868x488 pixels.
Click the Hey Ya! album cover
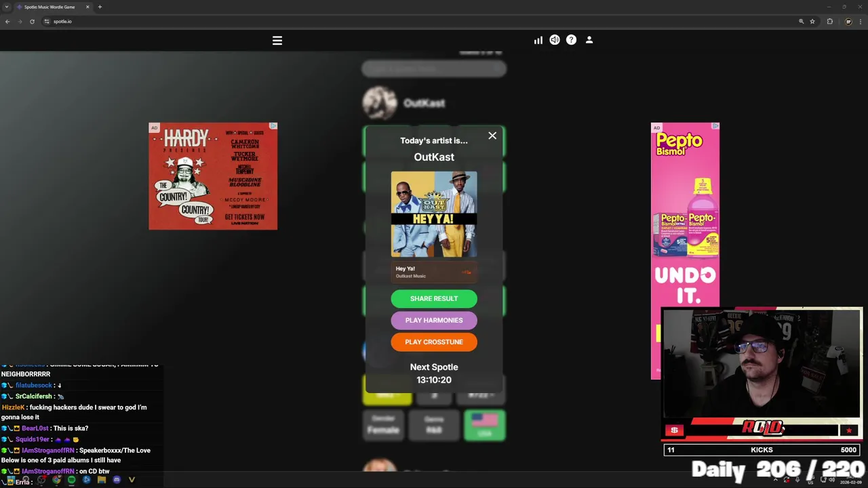point(434,214)
